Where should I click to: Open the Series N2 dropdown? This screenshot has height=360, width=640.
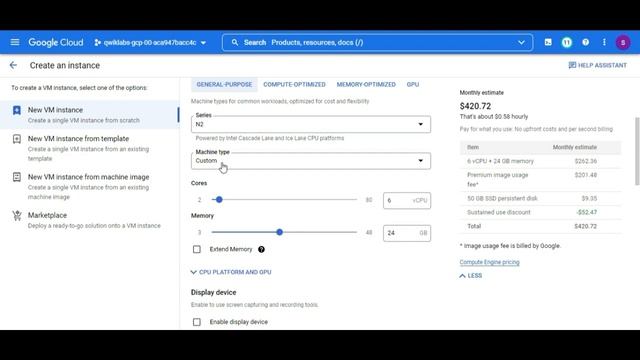[311, 124]
